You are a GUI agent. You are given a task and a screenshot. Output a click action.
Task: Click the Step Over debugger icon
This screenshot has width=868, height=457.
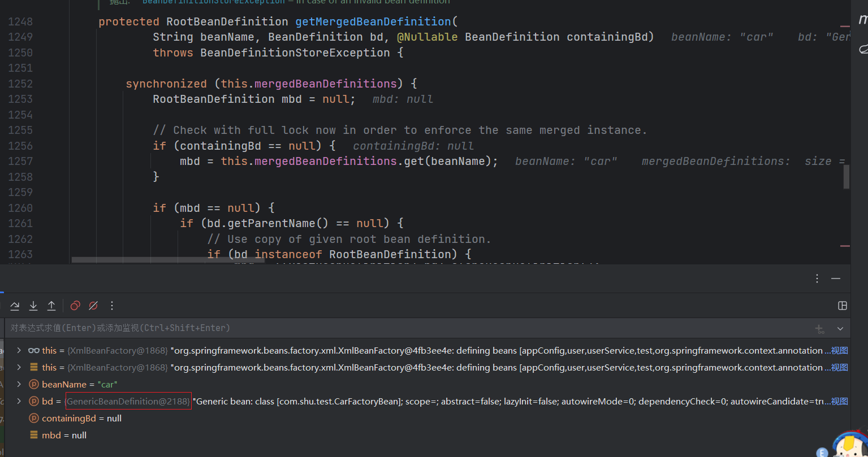pos(15,306)
